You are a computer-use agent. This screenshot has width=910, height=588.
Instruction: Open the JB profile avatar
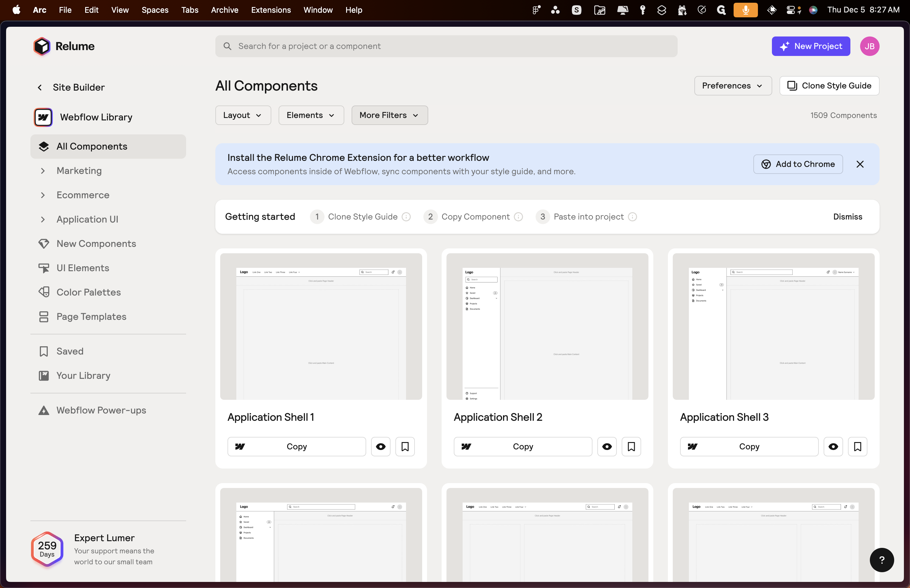870,46
